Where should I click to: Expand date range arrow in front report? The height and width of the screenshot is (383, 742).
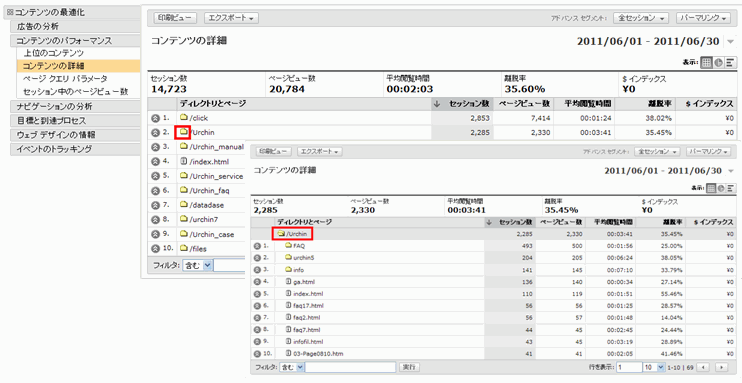tap(731, 171)
